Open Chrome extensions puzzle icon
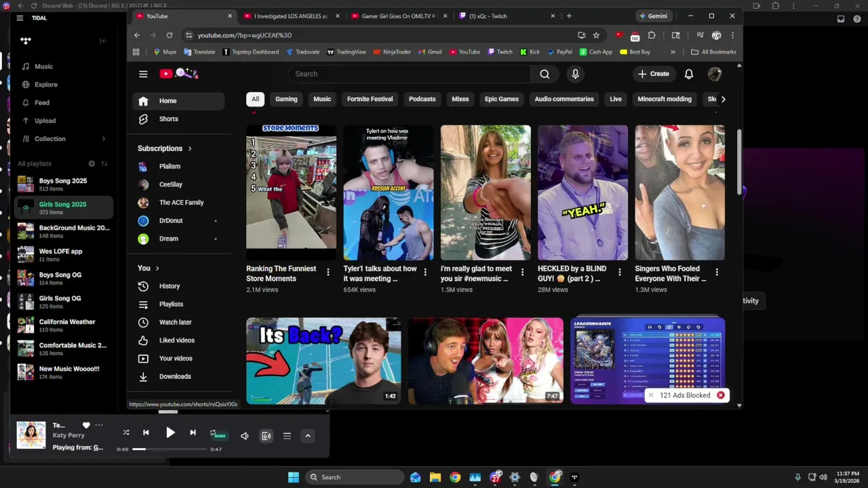Viewport: 868px width, 488px height. (652, 35)
